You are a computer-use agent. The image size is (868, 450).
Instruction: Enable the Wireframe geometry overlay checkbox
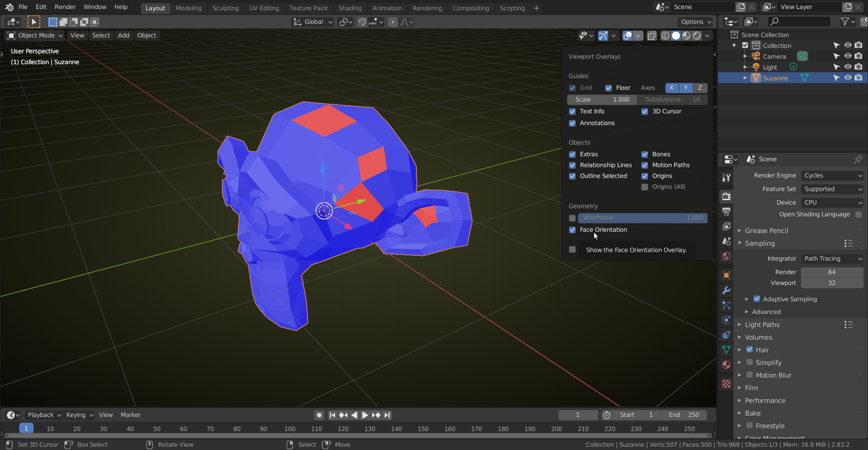(572, 218)
